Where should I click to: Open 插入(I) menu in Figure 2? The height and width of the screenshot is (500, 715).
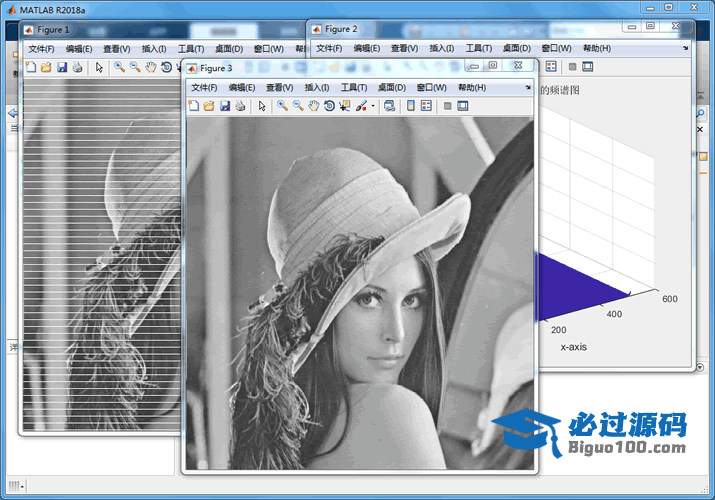(442, 48)
